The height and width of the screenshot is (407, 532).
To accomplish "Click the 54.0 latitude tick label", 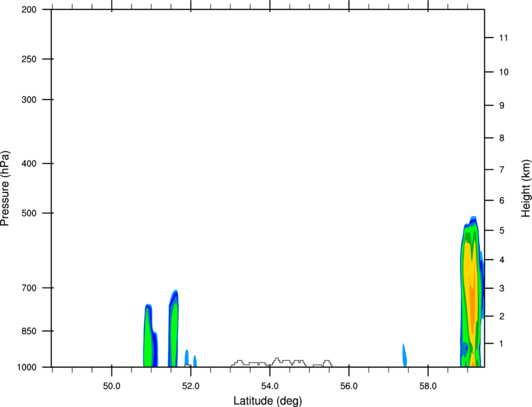I will tap(270, 386).
